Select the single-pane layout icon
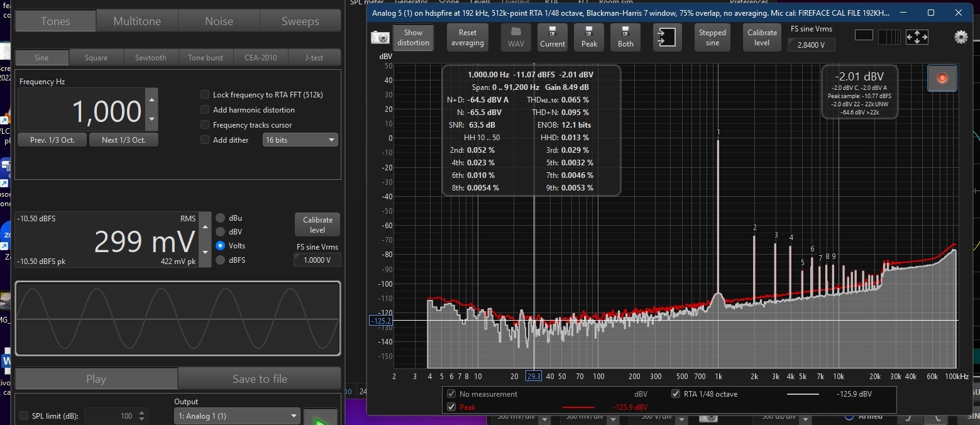980x425 pixels. click(x=864, y=36)
